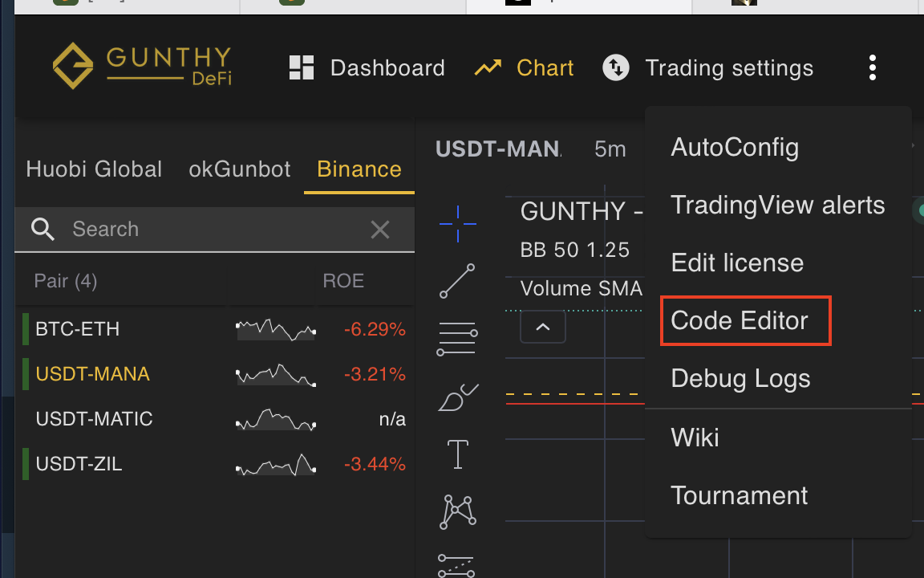Sort by the ROE column header
Screen dimensions: 924x578
click(x=343, y=281)
